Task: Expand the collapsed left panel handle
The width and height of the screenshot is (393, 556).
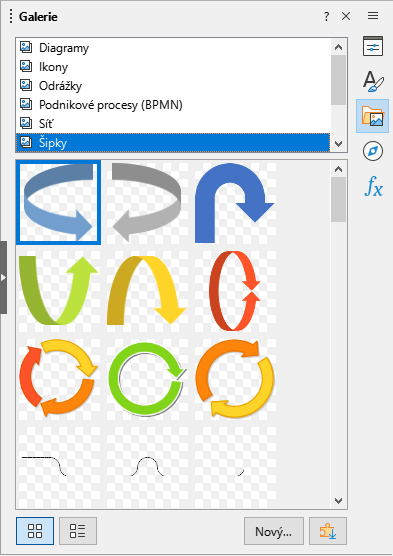Action: [3, 277]
